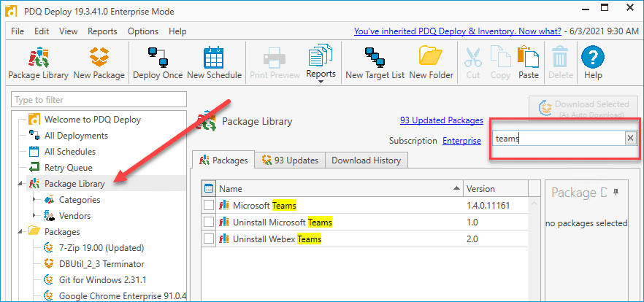Select Git for Windows 2.31.1 package
Image resolution: width=644 pixels, height=302 pixels.
click(x=102, y=280)
